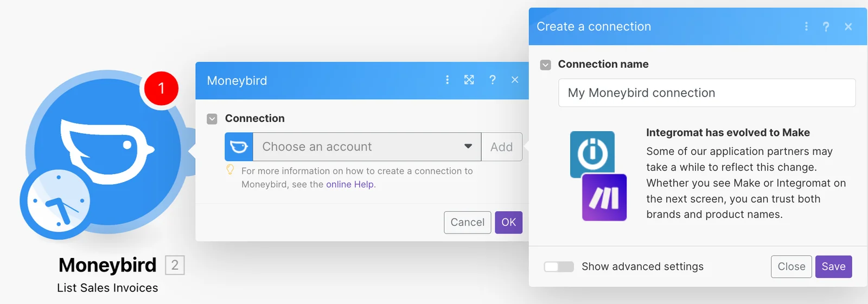
Task: Open Moneybird dialog three-dot options menu
Action: pyautogui.click(x=447, y=80)
